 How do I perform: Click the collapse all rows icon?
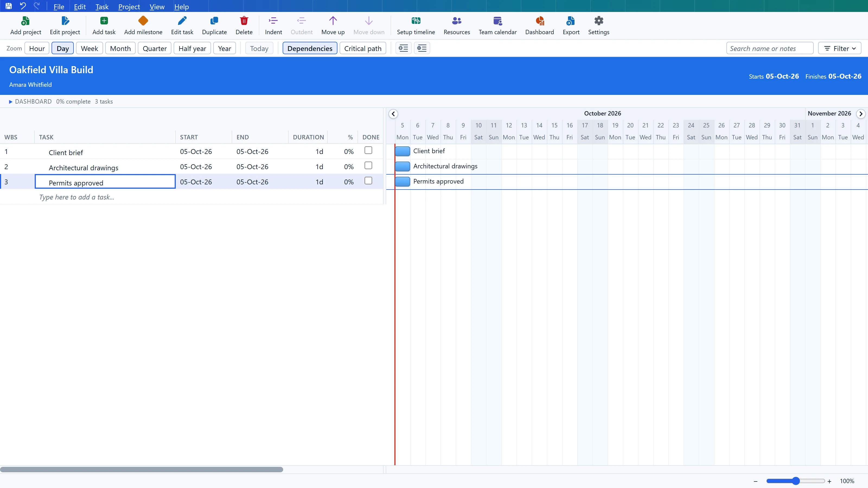coord(422,48)
